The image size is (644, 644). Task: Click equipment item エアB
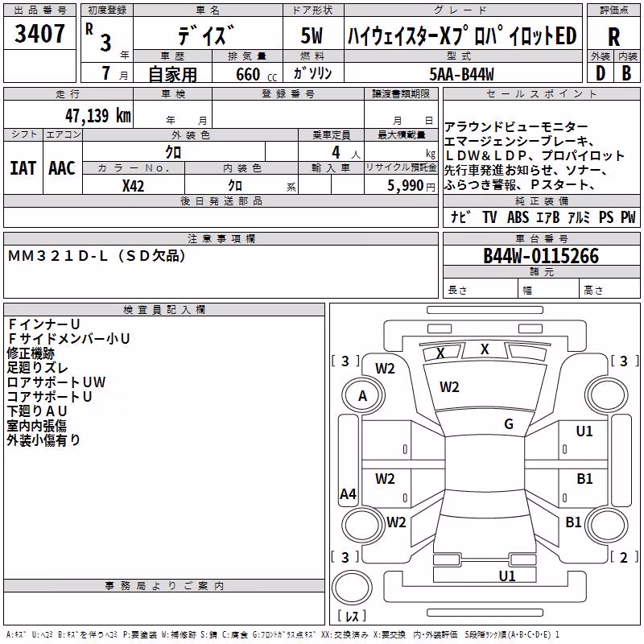click(x=547, y=217)
